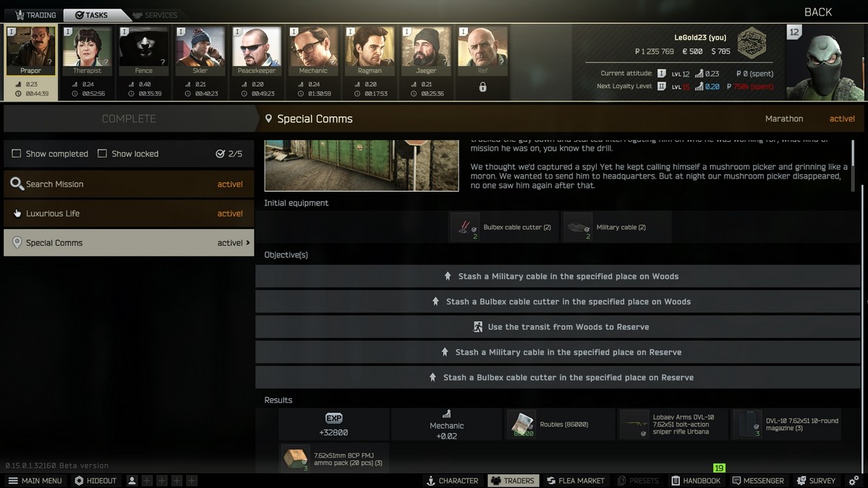Image resolution: width=868 pixels, height=488 pixels.
Task: Open the Flea Market menu
Action: pos(574,481)
